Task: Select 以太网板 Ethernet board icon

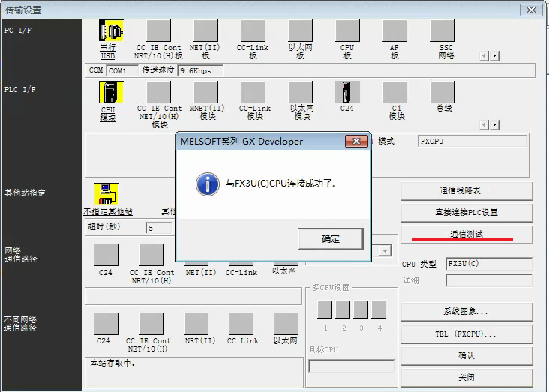Action: 301,31
